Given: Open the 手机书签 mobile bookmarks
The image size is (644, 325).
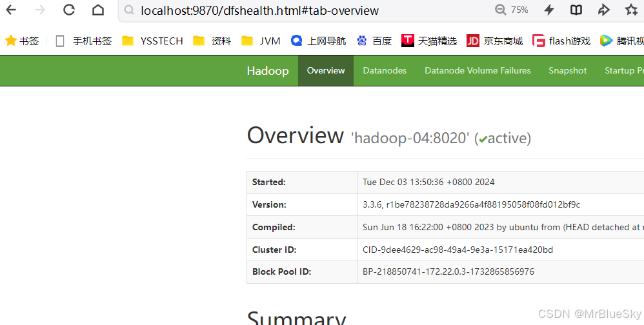Looking at the screenshot, I should coord(84,41).
